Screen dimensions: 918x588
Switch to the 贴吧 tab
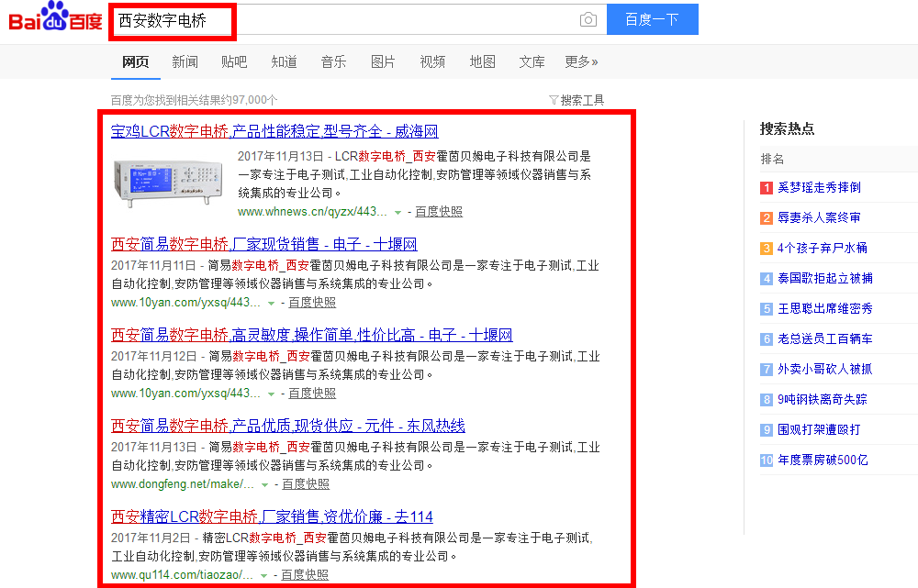[x=234, y=62]
